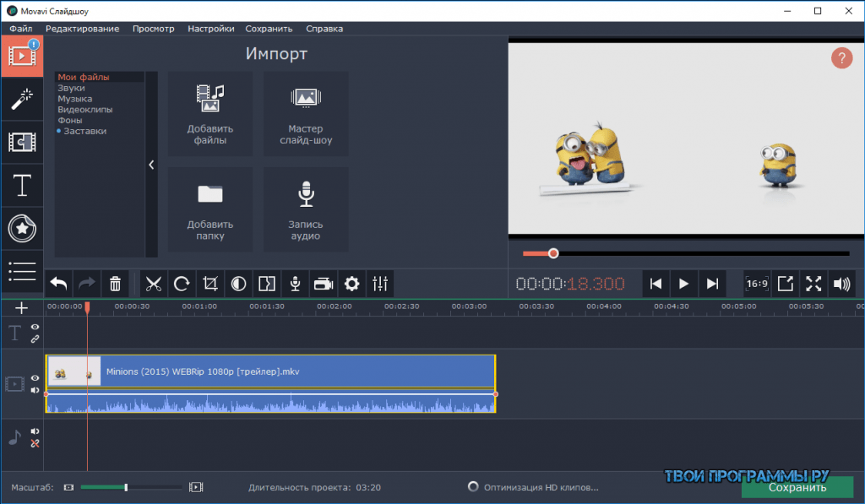865x504 pixels.
Task: Click the Оптимизация HD клипов status
Action: [533, 487]
